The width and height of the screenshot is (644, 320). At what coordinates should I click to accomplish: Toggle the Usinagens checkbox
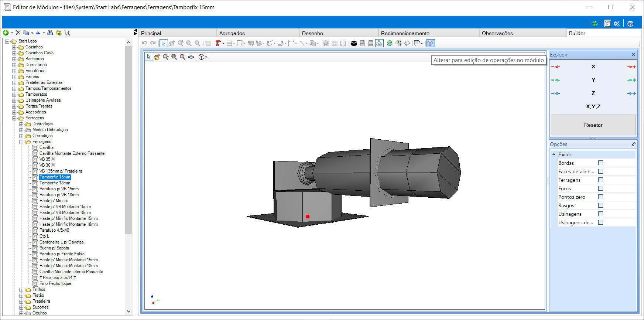600,214
